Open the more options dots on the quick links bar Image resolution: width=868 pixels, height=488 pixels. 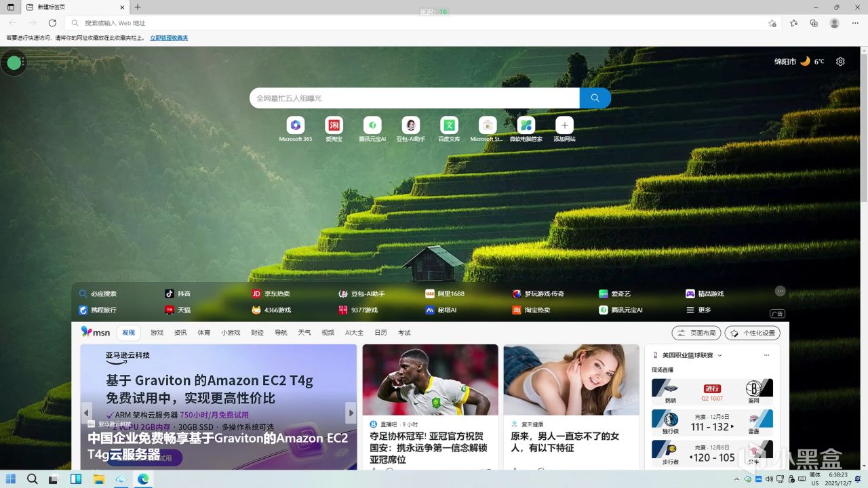coord(780,291)
